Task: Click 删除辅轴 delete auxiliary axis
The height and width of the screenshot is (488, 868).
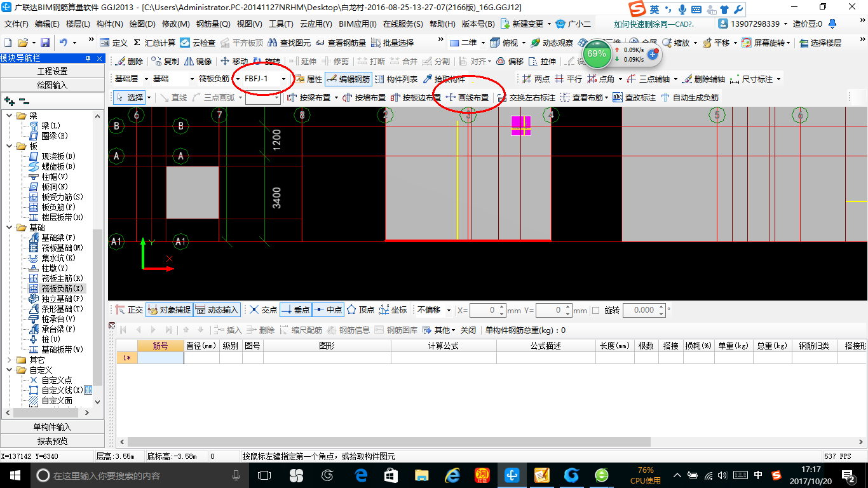Action: pyautogui.click(x=703, y=79)
